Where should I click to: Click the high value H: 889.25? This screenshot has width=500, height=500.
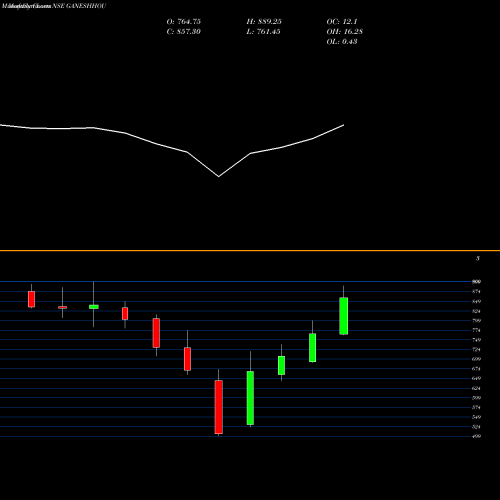point(264,22)
